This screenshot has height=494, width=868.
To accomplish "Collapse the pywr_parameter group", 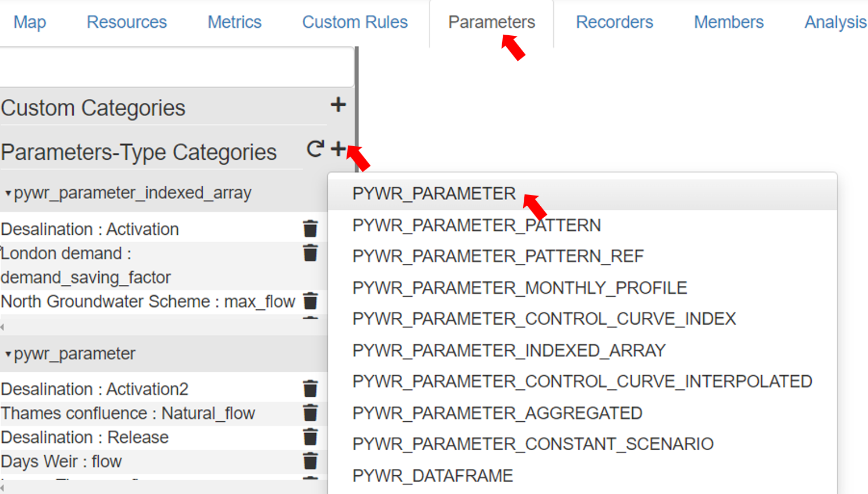I will (8, 354).
